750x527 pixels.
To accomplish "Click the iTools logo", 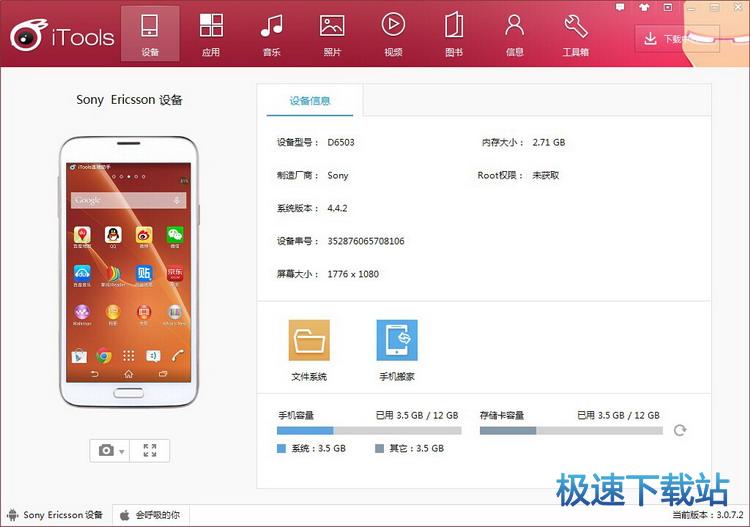I will (x=62, y=35).
